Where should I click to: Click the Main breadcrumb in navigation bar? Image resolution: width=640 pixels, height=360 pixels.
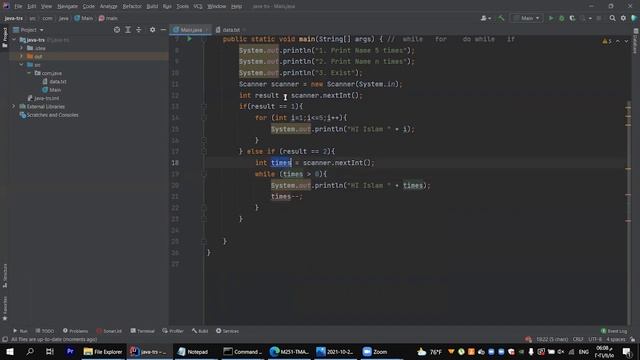(x=84, y=18)
